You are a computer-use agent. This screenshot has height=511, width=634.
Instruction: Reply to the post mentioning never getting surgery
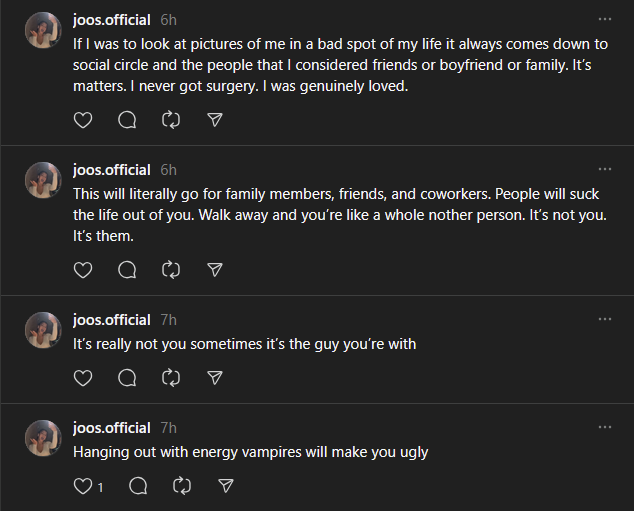[127, 120]
